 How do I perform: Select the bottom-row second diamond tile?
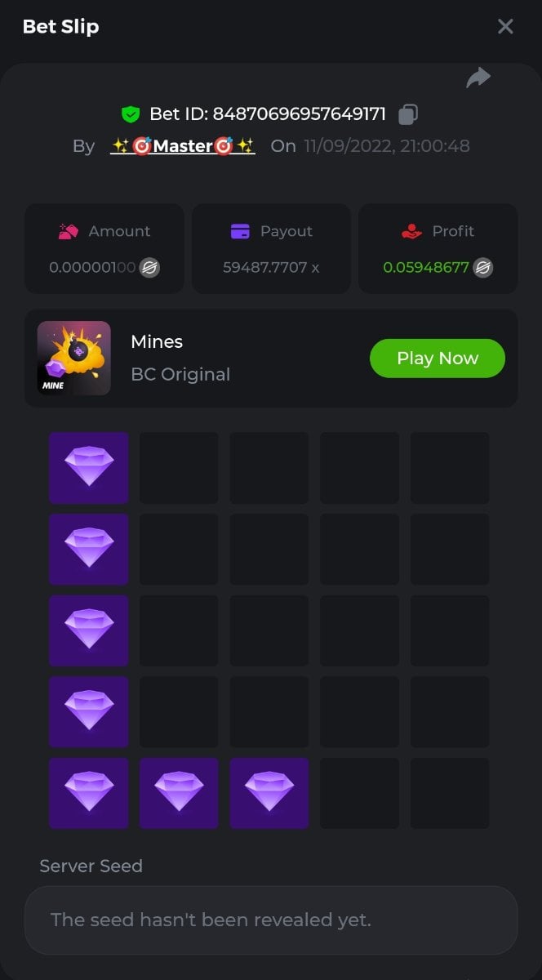point(180,794)
